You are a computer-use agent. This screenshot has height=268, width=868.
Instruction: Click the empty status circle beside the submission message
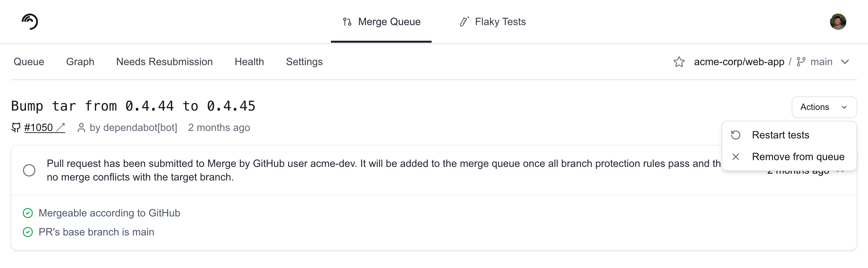tap(29, 170)
